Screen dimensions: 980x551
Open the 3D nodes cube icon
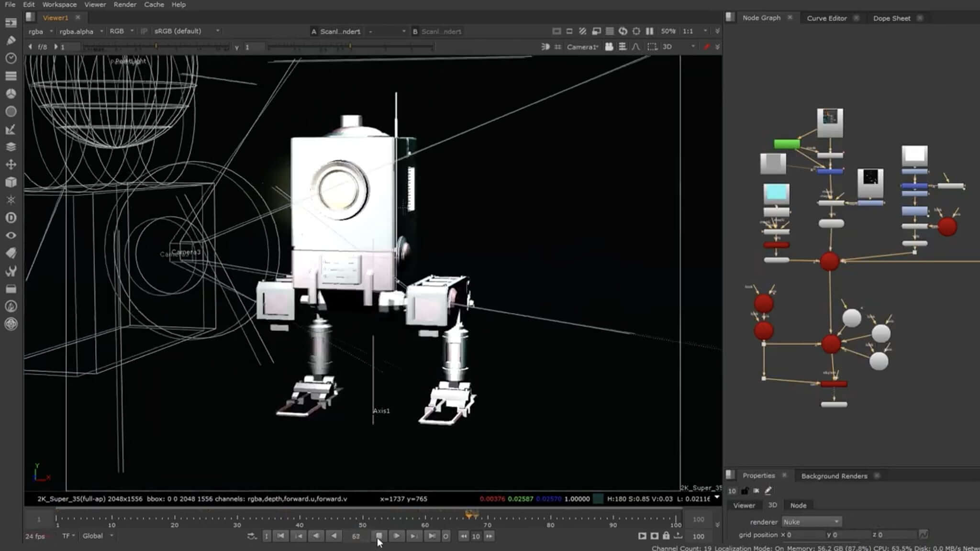11,182
